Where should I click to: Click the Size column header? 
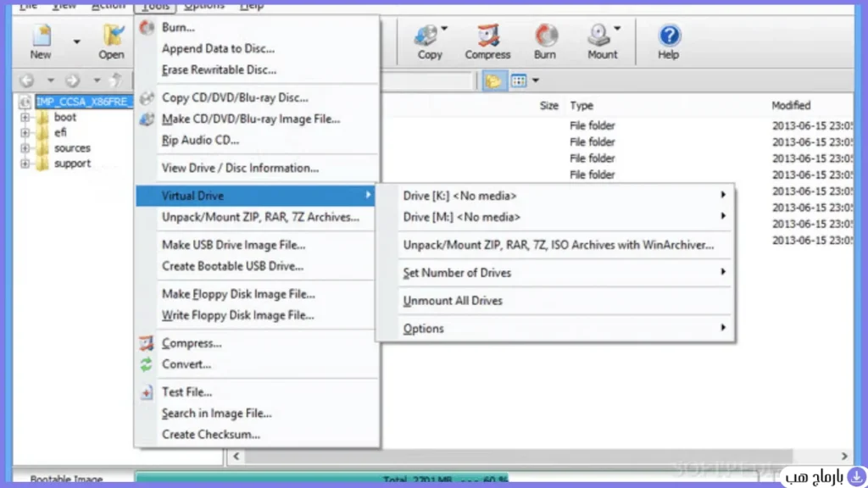[x=548, y=105]
